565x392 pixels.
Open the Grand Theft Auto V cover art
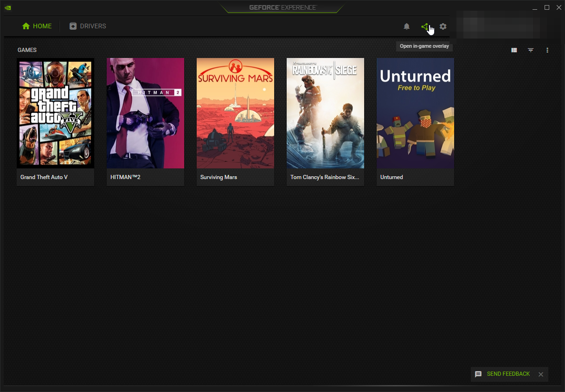click(56, 113)
